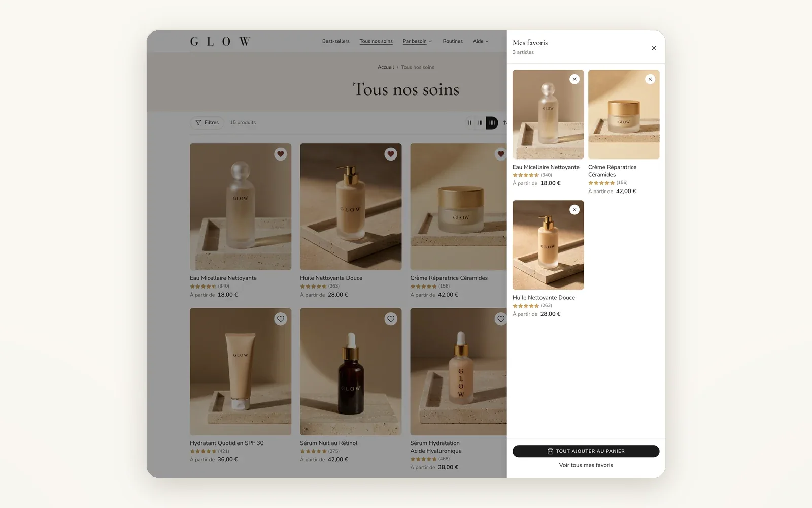Click the GLOW logo
Screen dimensions: 812x508
pos(220,42)
